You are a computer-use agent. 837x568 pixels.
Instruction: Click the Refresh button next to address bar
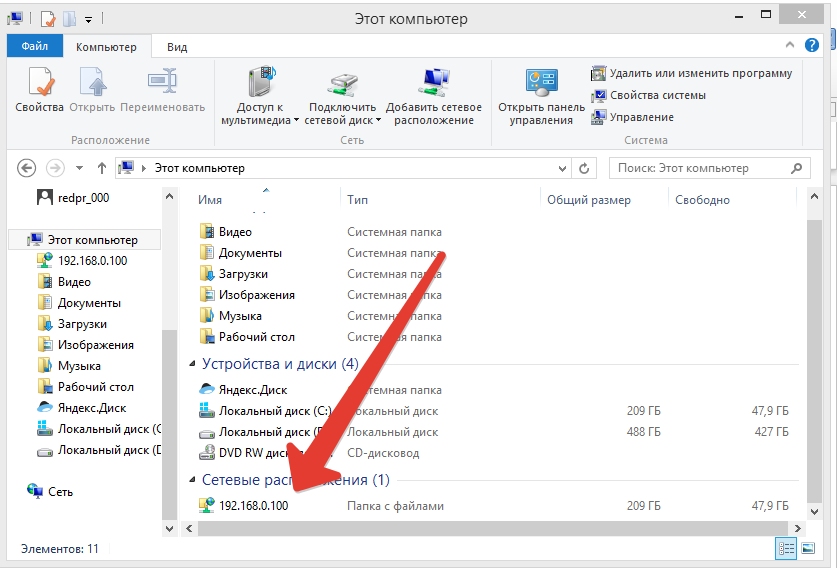tap(585, 168)
